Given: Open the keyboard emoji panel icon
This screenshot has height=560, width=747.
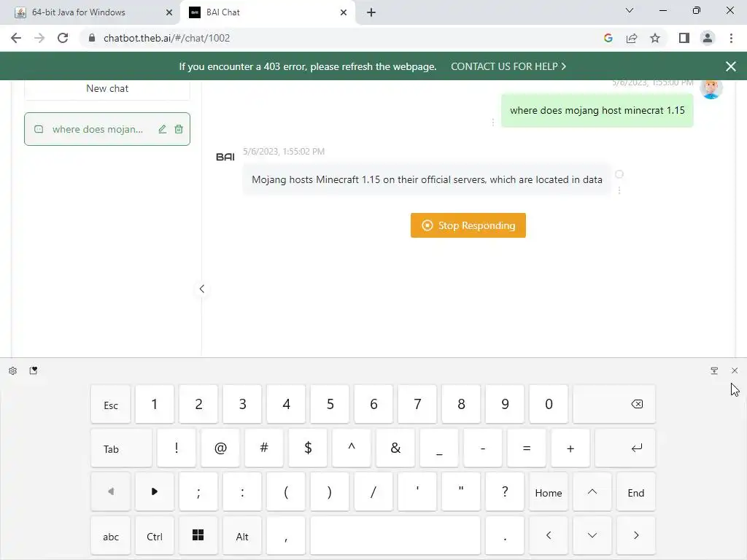Looking at the screenshot, I should click(x=34, y=370).
